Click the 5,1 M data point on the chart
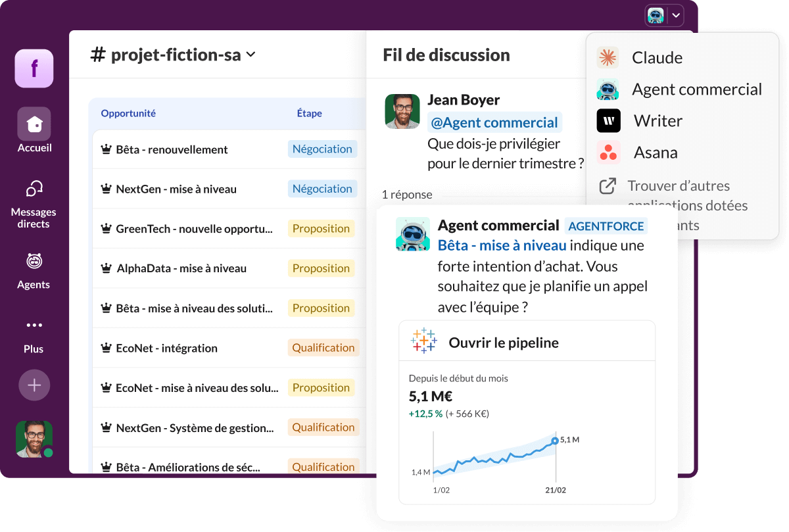 pos(554,441)
